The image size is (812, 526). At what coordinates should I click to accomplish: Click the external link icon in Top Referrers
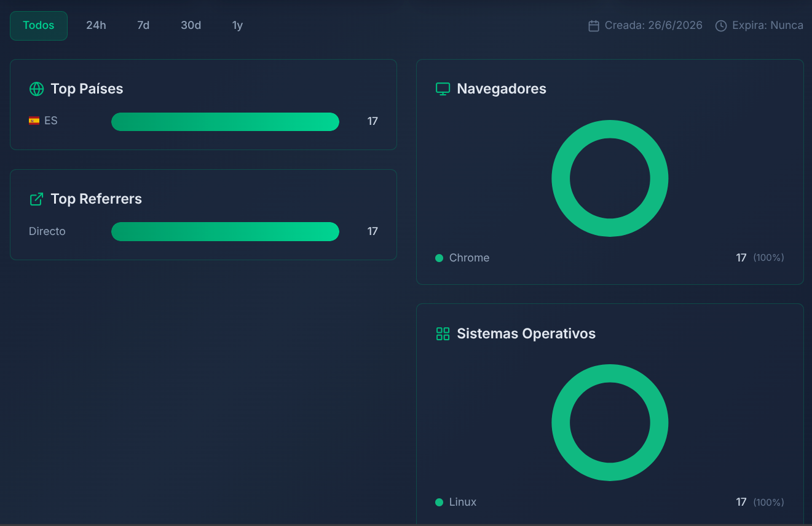36,199
